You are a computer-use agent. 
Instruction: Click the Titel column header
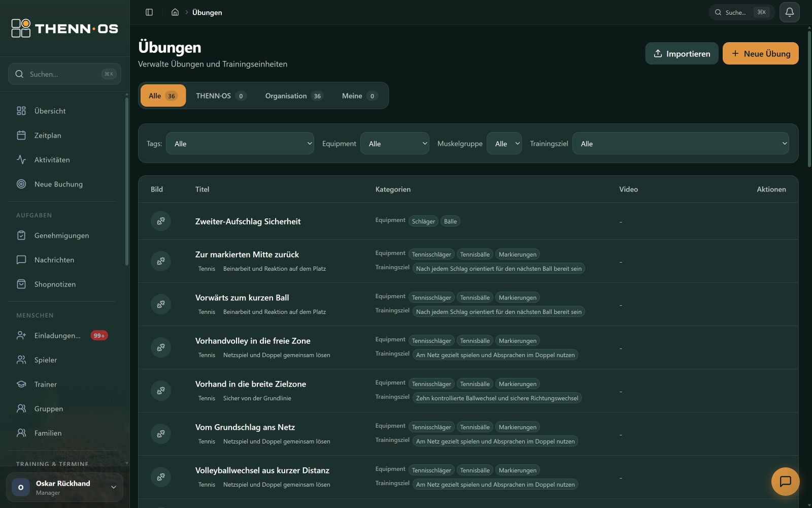click(202, 189)
